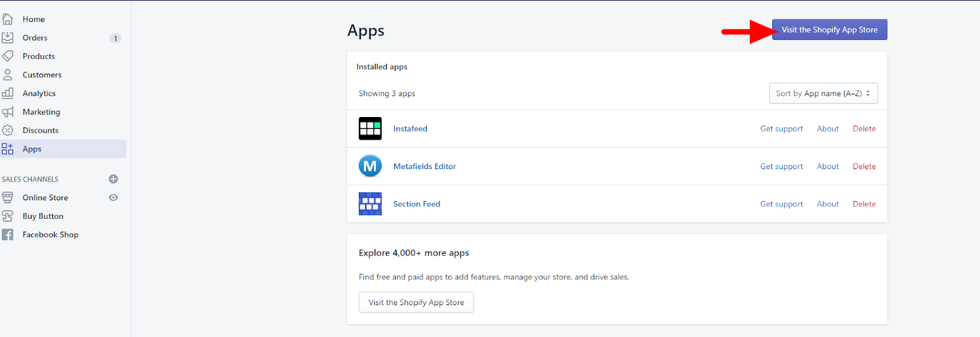
Task: Get support for Metafields Editor
Action: [782, 166]
